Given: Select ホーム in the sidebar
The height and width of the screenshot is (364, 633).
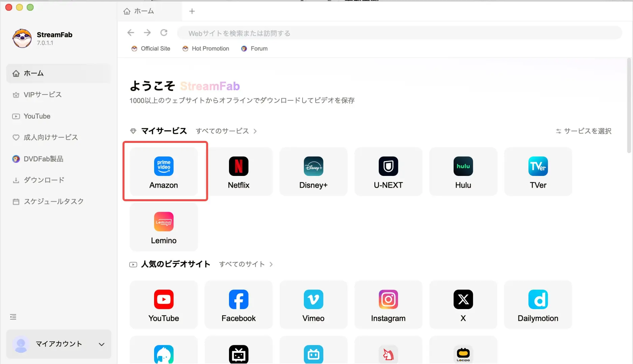Looking at the screenshot, I should [58, 73].
